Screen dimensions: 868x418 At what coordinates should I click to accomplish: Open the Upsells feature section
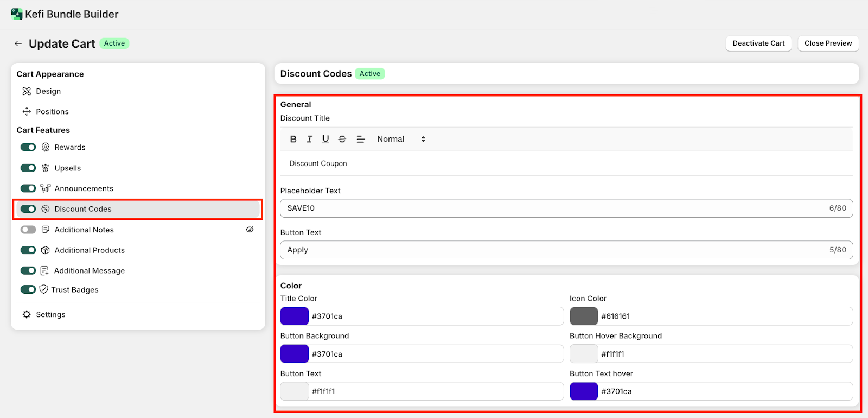tap(68, 168)
